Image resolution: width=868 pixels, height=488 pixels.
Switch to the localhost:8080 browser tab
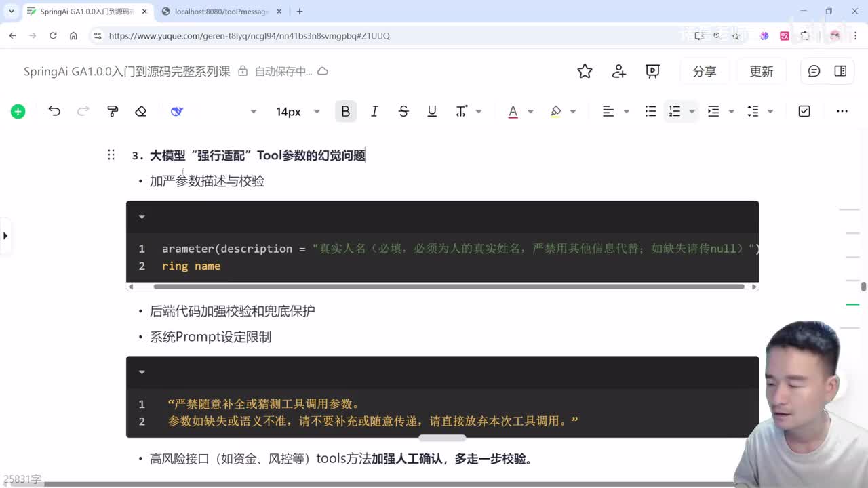(221, 12)
